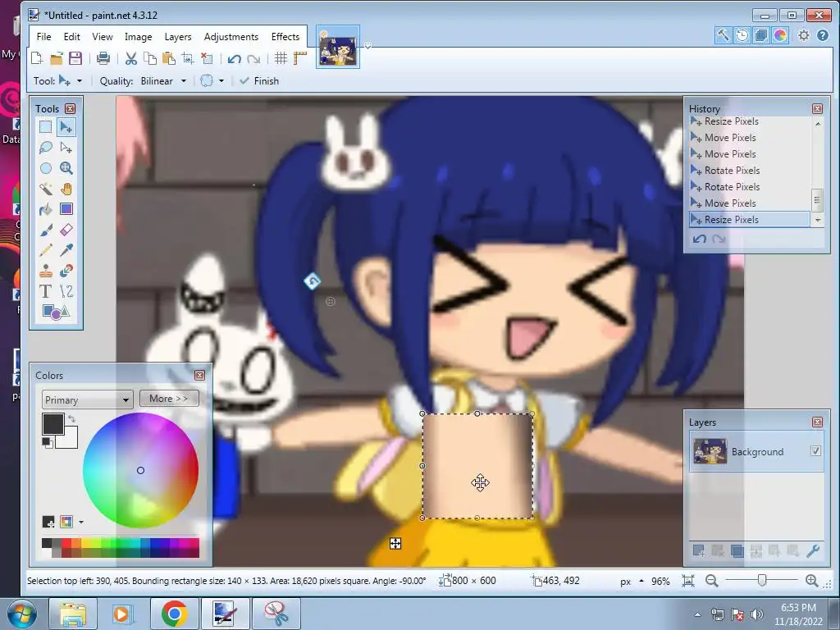The image size is (840, 630).
Task: Open the File menu
Action: (44, 36)
